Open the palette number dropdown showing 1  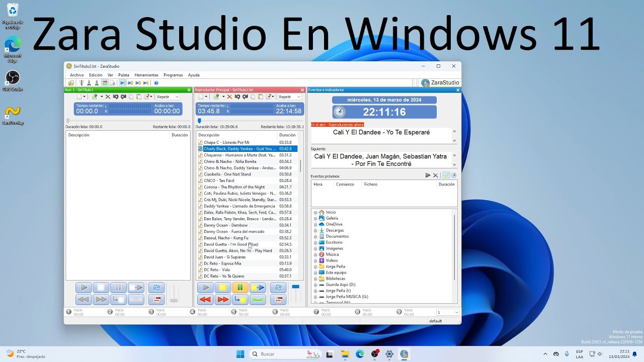click(x=448, y=312)
